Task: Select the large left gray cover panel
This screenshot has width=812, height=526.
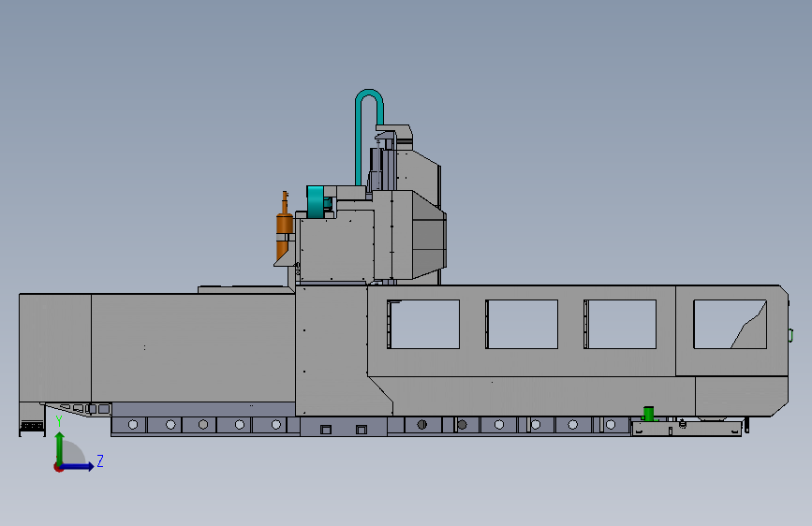Action: pyautogui.click(x=193, y=348)
